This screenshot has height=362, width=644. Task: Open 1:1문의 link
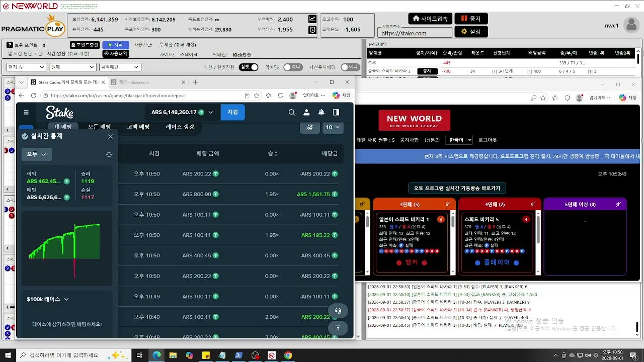point(432,140)
